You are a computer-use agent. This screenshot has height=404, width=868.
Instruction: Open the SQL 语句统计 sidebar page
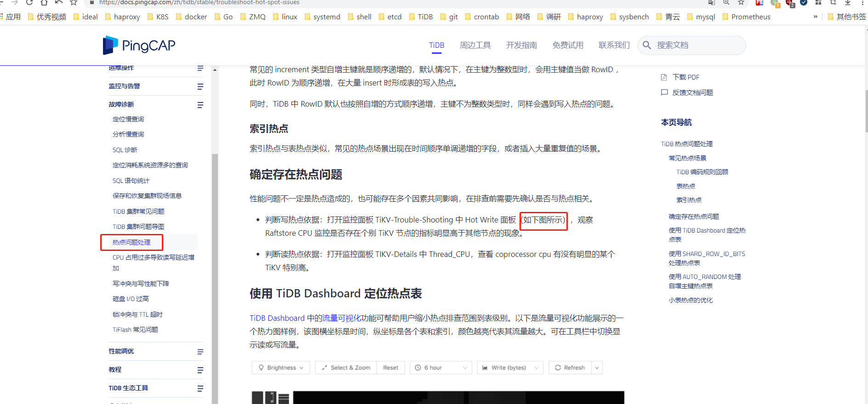[131, 181]
